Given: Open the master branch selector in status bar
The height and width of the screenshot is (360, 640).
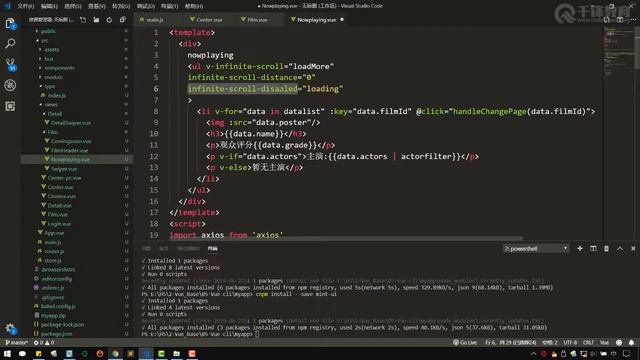Looking at the screenshot, I should [x=16, y=342].
